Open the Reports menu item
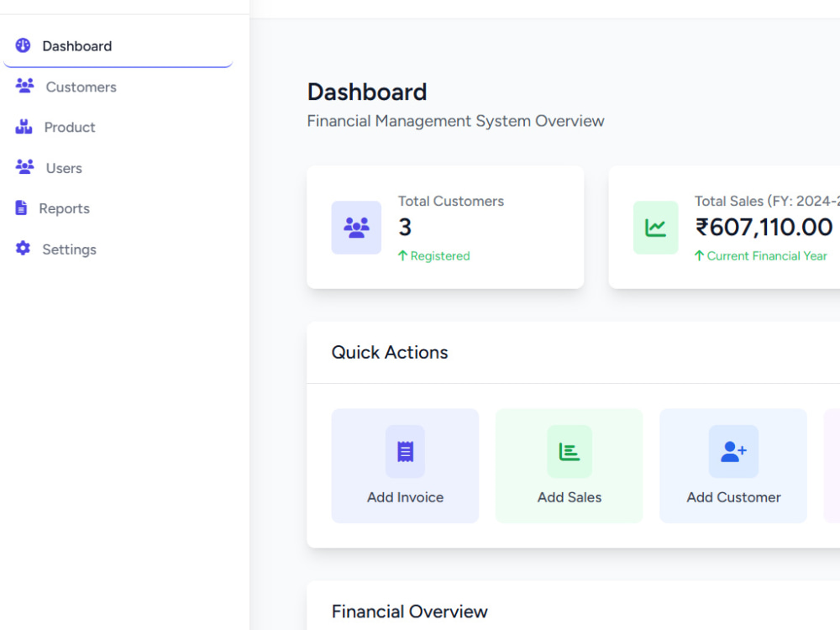Screen dimensions: 840x630 (118, 208)
